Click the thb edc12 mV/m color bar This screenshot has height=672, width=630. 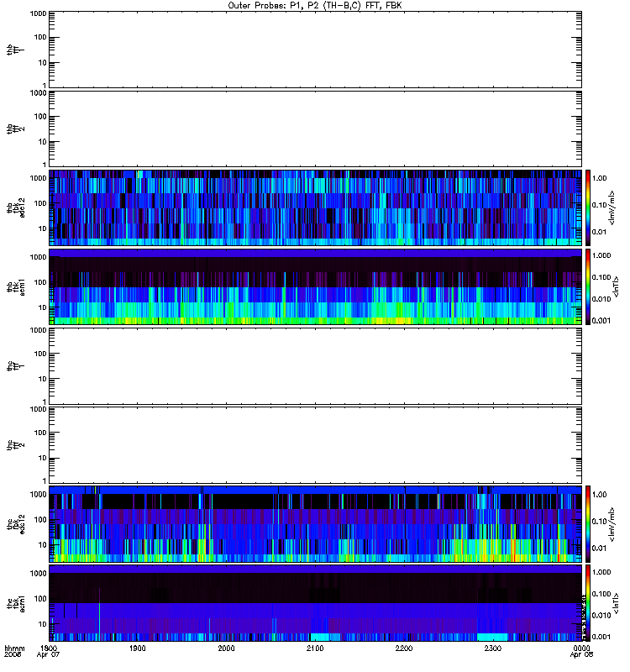[x=588, y=207]
